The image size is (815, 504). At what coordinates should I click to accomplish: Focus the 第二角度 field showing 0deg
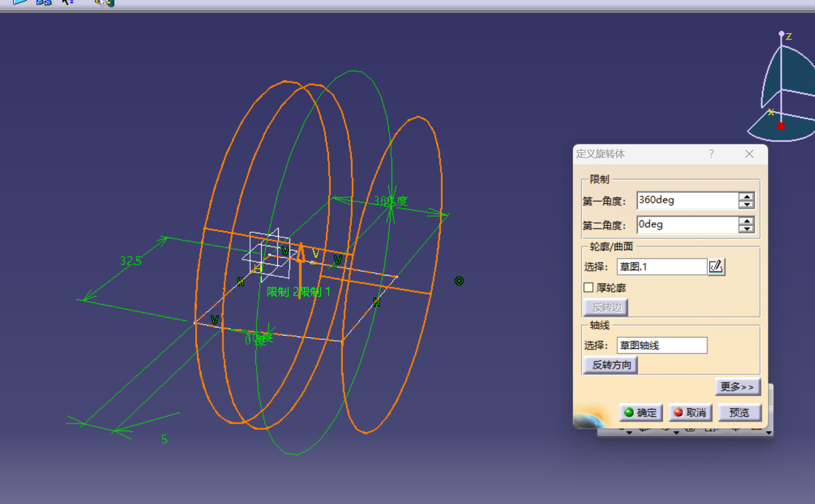[688, 225]
